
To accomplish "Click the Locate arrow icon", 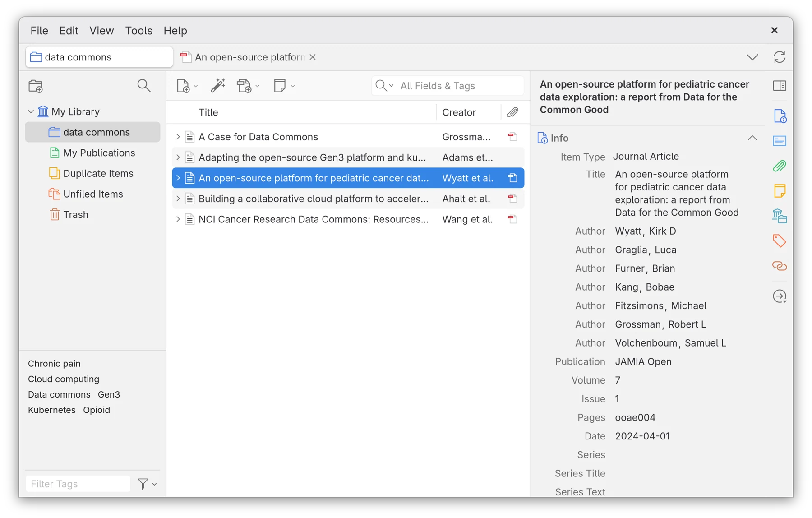I will [780, 296].
